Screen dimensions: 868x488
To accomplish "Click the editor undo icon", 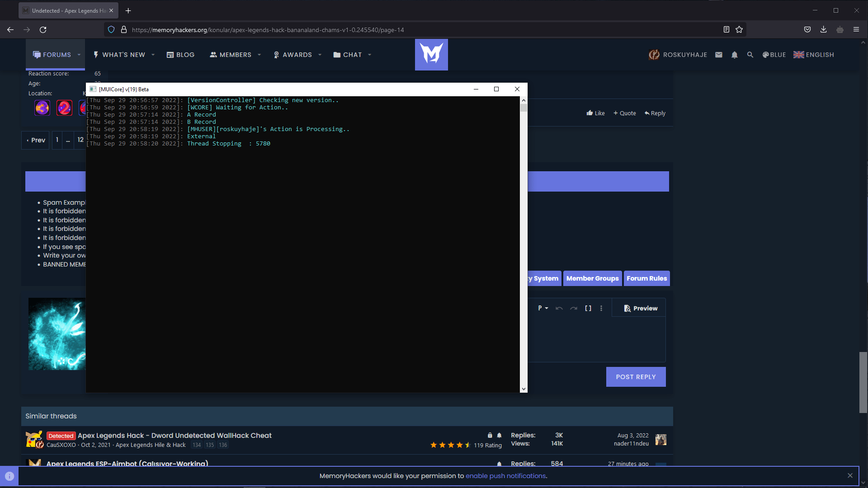I will click(x=559, y=308).
